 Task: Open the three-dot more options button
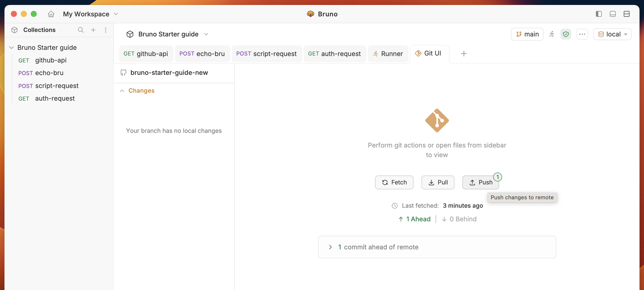582,34
